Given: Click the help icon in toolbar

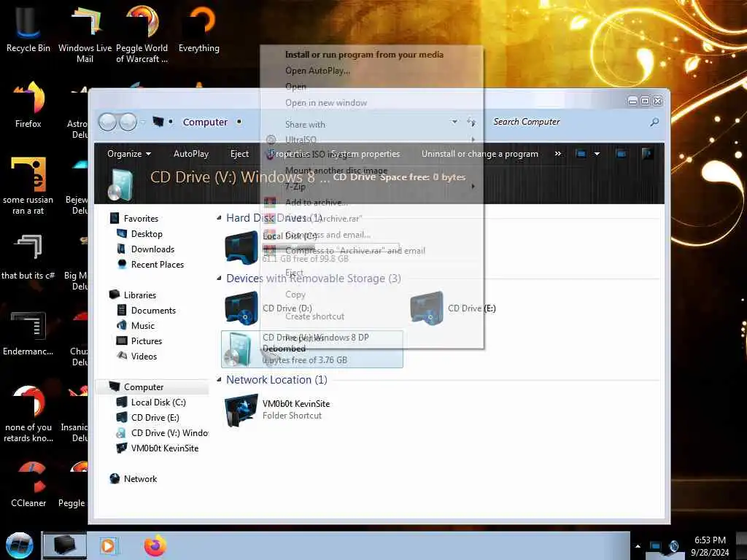Looking at the screenshot, I should 646,154.
